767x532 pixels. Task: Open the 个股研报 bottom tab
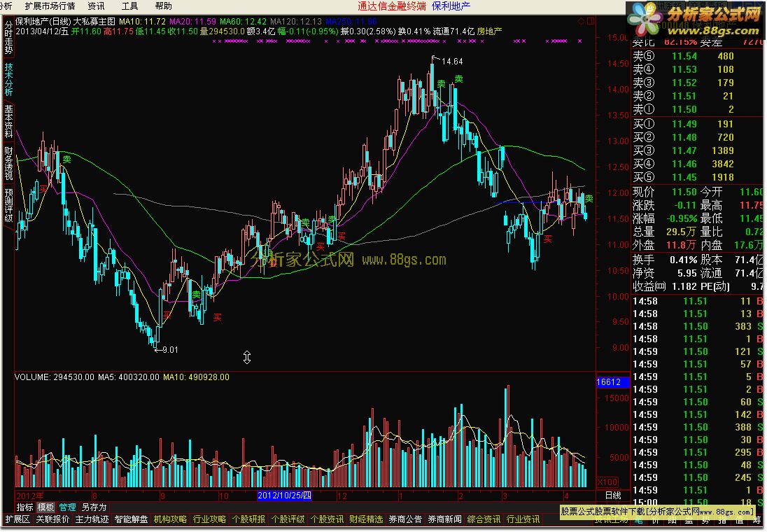point(248,519)
